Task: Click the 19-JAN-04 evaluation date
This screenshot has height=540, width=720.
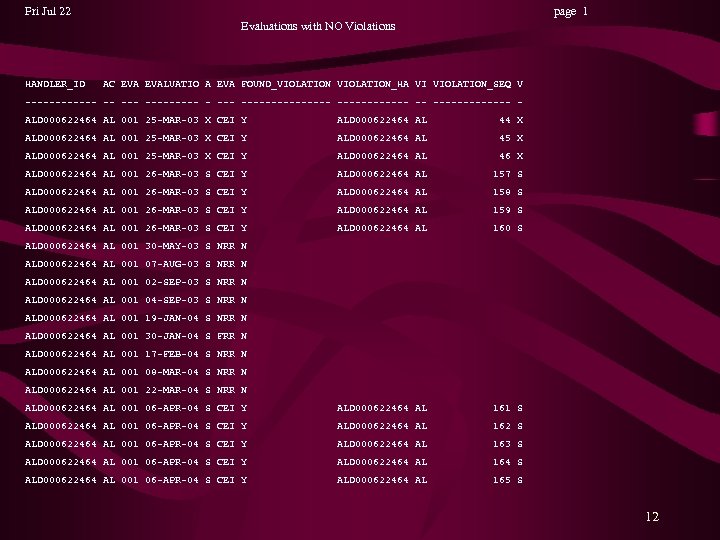Action: pyautogui.click(x=172, y=318)
